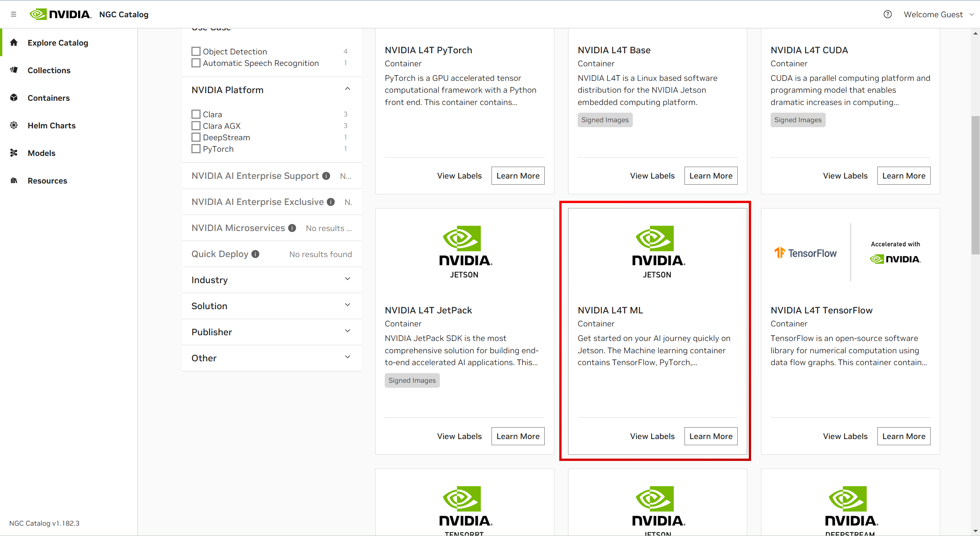Open the Welcome Guest account menu
Image resolution: width=980 pixels, height=536 pixels.
[x=939, y=14]
